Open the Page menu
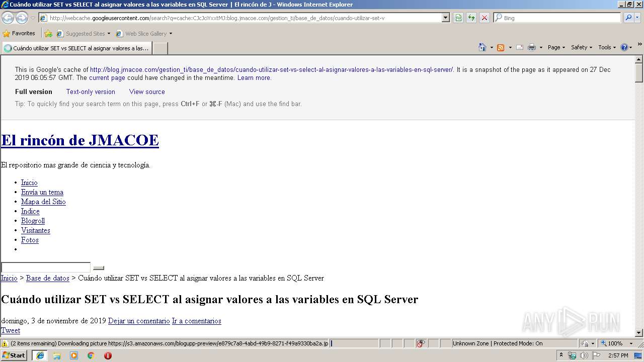The height and width of the screenshot is (362, 644). [x=556, y=47]
